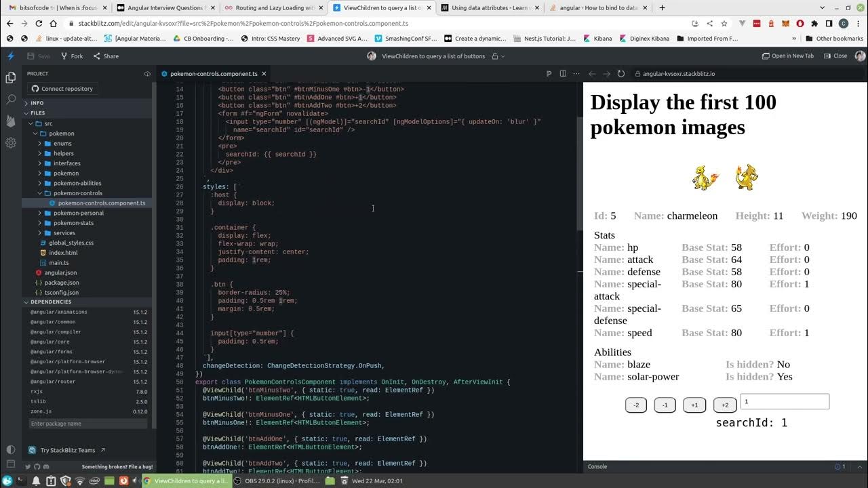
Task: Click preview forward navigation arrow
Action: point(606,73)
